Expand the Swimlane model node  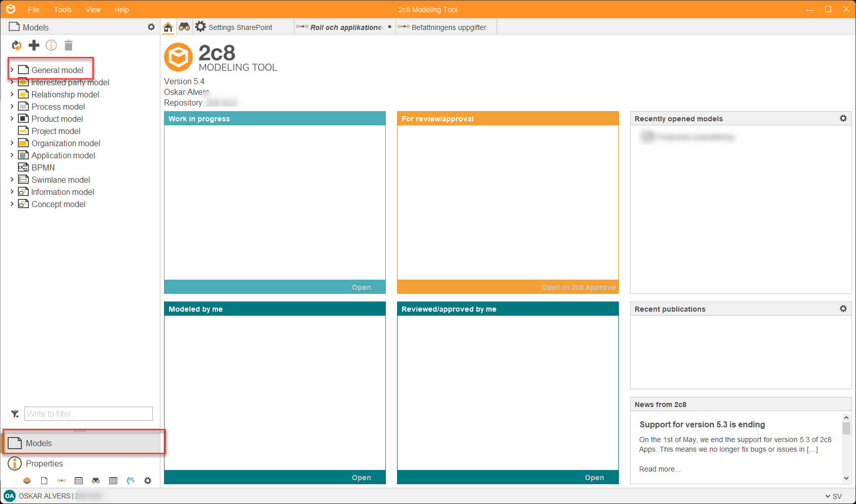(x=12, y=180)
